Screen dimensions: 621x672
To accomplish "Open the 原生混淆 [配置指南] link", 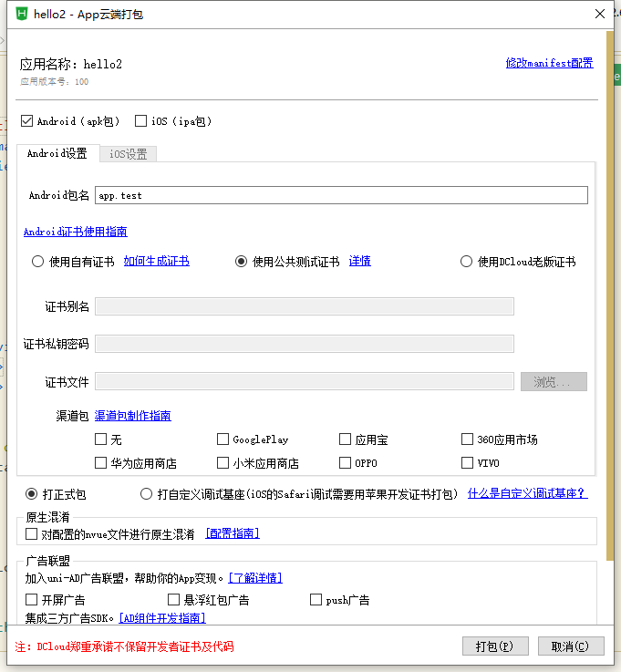I will coord(233,533).
